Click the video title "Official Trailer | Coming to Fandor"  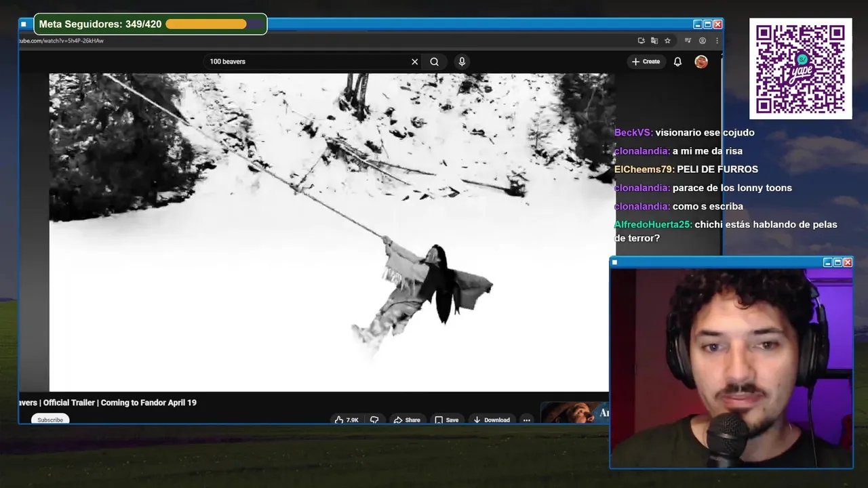click(108, 403)
